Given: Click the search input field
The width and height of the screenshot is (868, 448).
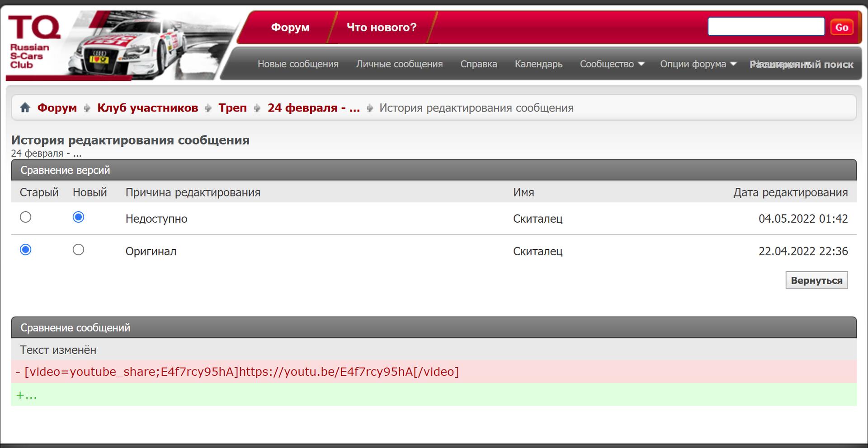Looking at the screenshot, I should tap(766, 27).
